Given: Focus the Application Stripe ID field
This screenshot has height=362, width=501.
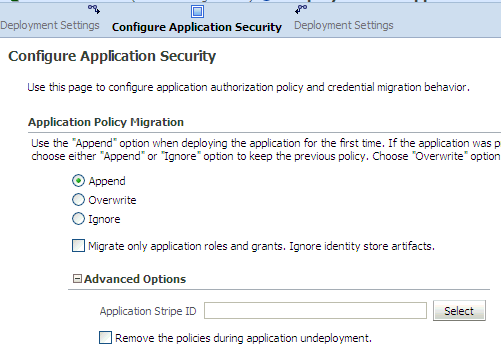Looking at the screenshot, I should (315, 311).
